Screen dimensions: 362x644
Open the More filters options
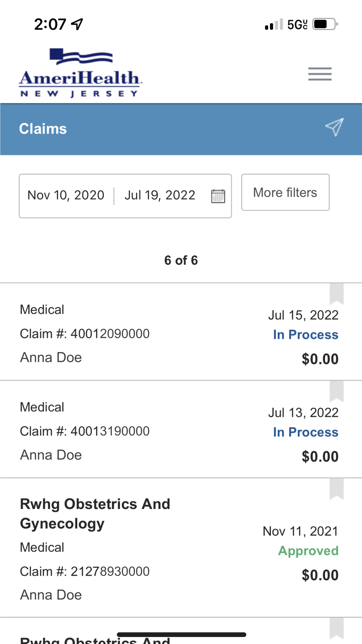click(x=285, y=192)
